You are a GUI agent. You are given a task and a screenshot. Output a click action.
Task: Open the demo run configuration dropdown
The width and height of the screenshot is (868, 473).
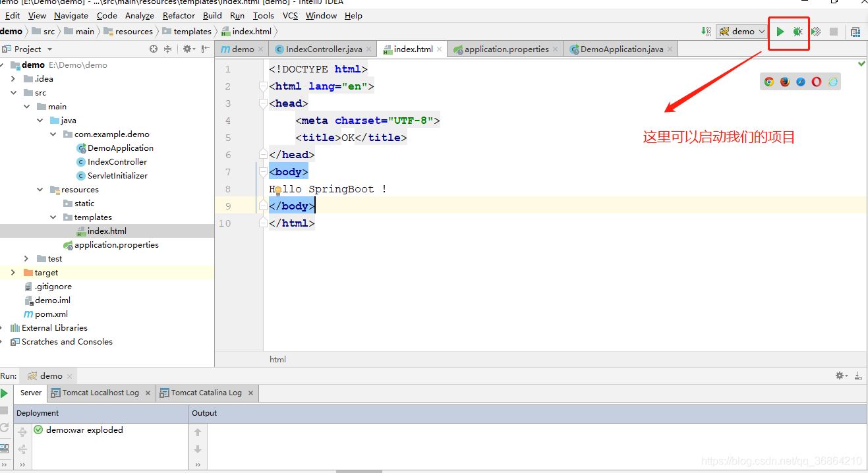coord(742,31)
